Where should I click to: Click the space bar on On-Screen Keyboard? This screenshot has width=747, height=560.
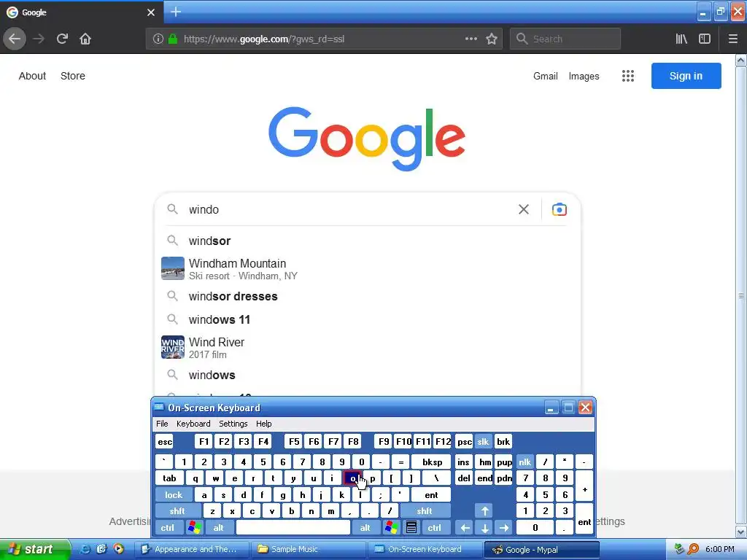tap(293, 528)
